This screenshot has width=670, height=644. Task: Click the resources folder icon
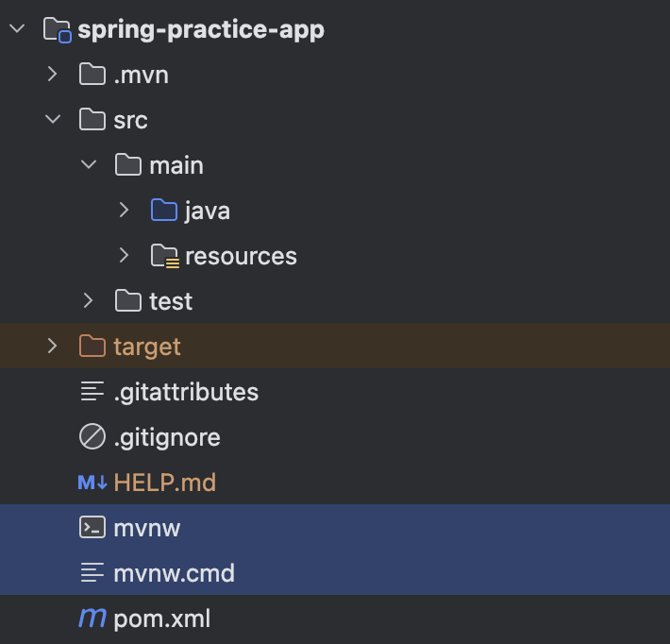(164, 256)
